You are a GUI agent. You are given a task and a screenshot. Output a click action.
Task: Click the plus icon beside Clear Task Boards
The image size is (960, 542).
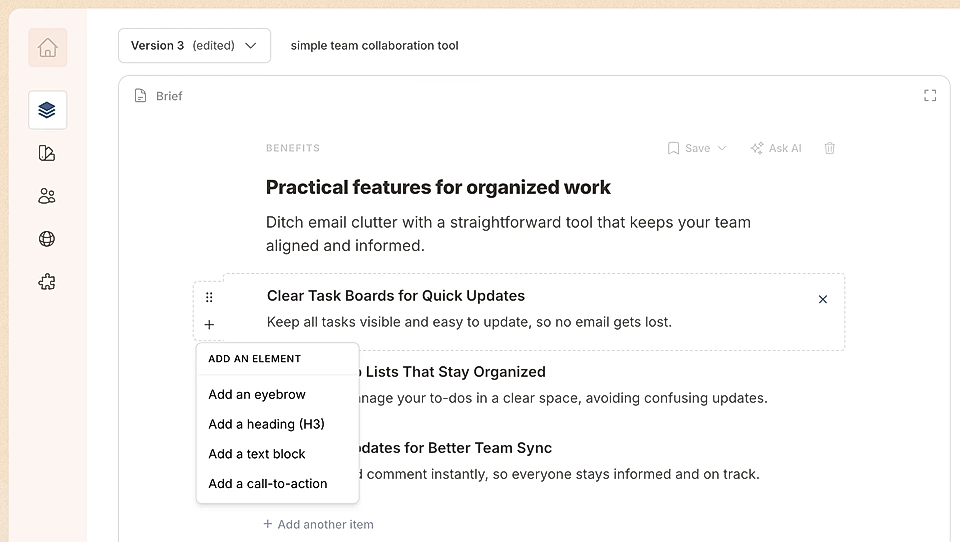209,325
